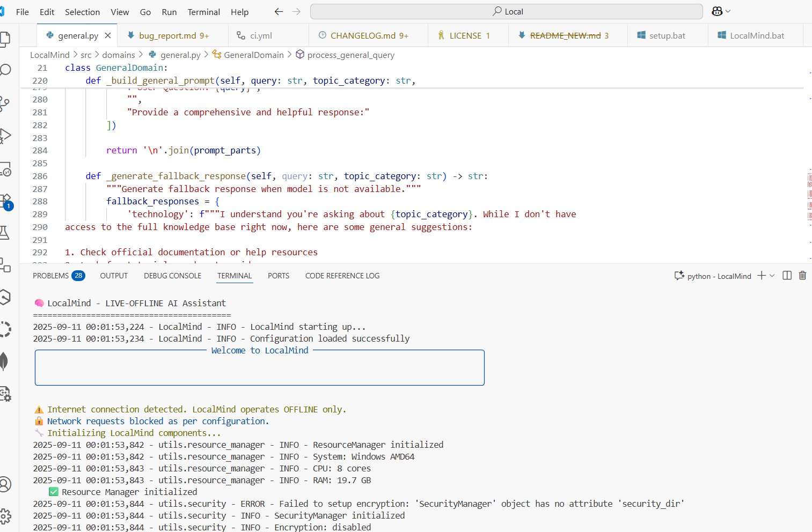Open the Edit menu
The width and height of the screenshot is (812, 532).
pyautogui.click(x=47, y=12)
